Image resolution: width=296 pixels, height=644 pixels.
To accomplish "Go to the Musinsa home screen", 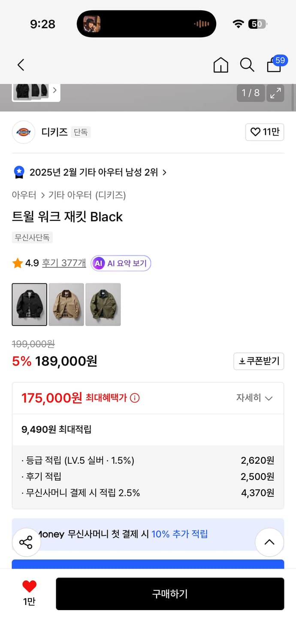I will [x=220, y=65].
